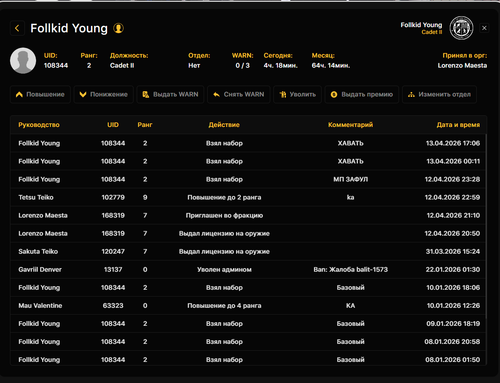Click the Уволен админом action cell
Viewport: 500px width, 383px height.
(x=224, y=269)
